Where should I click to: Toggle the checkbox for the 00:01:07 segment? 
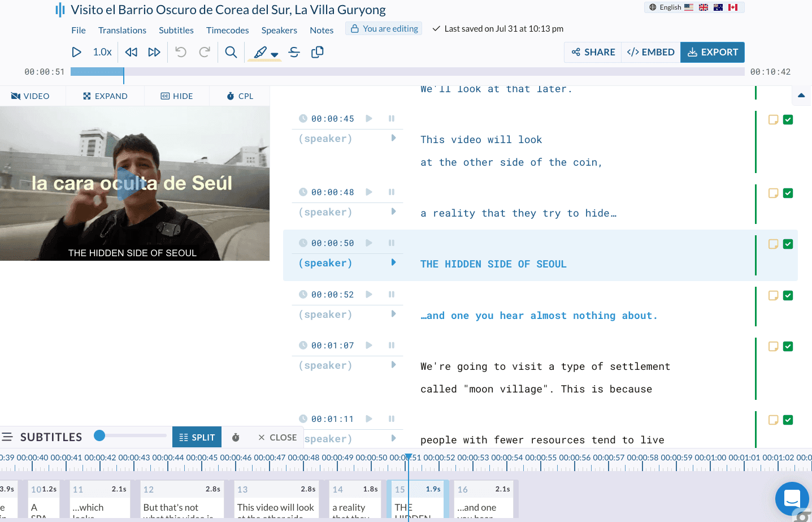[788, 346]
